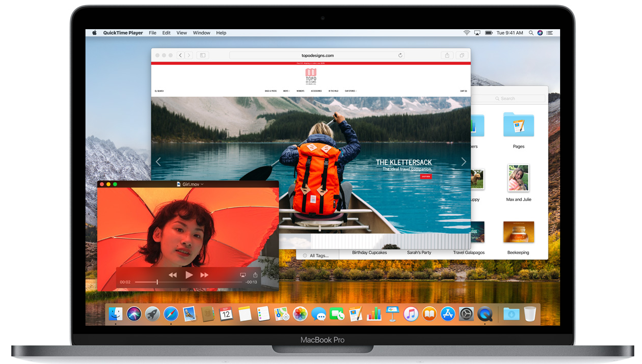Image resolution: width=642 pixels, height=364 pixels.
Task: Select the Birthday Cupcakes file name
Action: pyautogui.click(x=369, y=253)
